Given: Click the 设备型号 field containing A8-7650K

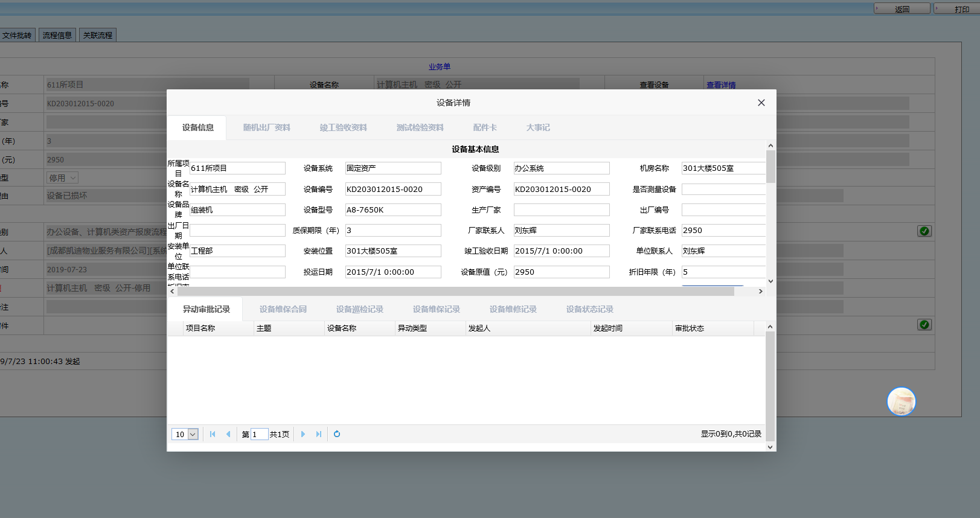Looking at the screenshot, I should (x=392, y=210).
